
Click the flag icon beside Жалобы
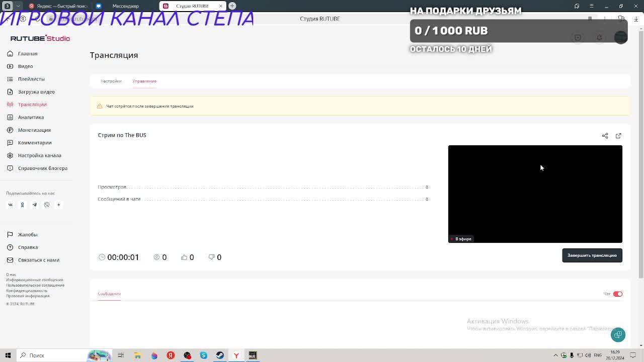click(x=10, y=234)
